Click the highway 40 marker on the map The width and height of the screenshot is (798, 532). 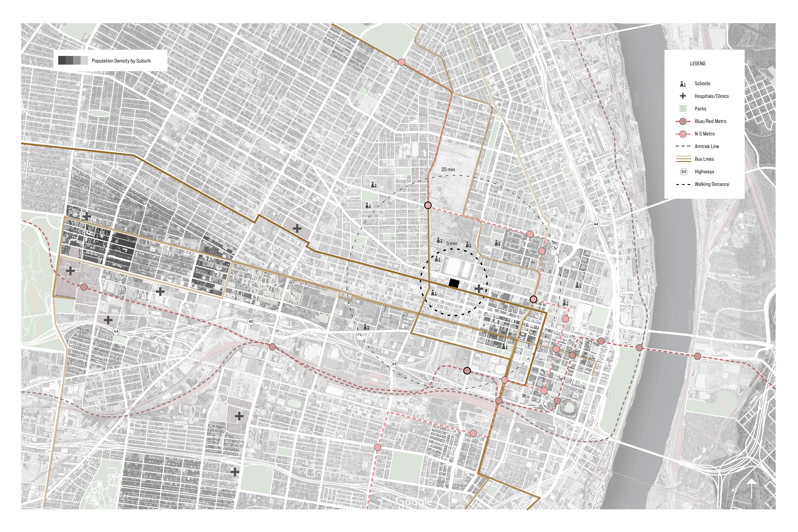[x=251, y=321]
